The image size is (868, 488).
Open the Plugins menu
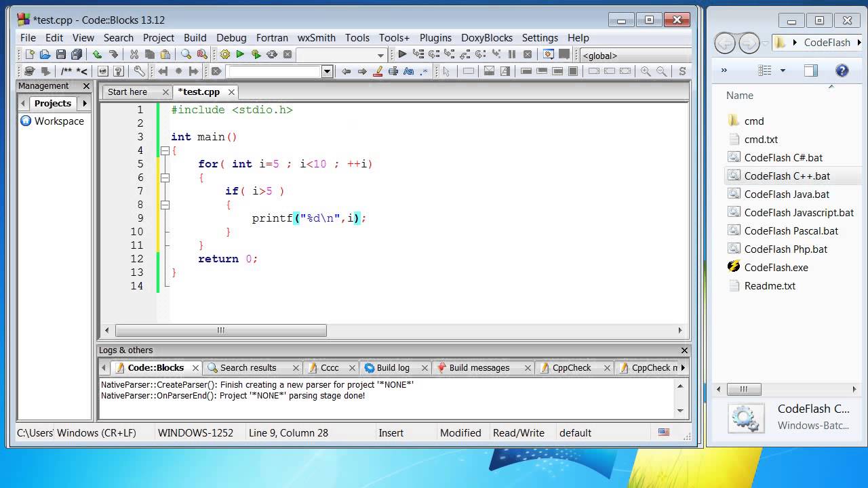pos(435,38)
